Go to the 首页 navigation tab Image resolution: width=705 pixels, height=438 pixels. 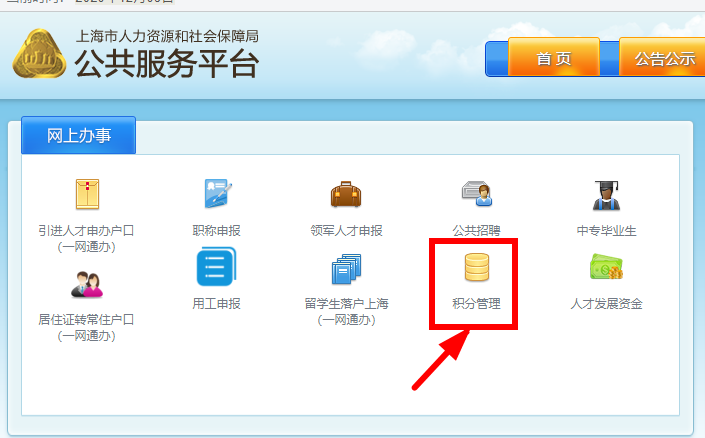(554, 58)
